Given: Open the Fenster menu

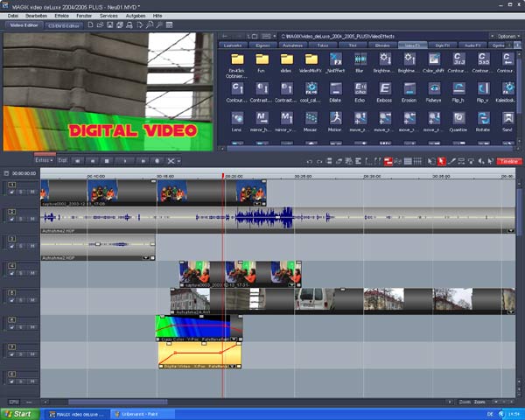Looking at the screenshot, I should point(84,16).
